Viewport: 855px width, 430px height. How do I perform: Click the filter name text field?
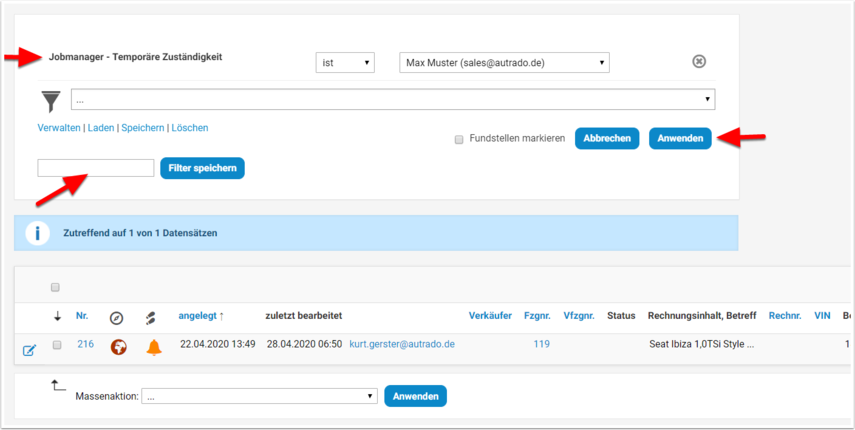pos(96,168)
